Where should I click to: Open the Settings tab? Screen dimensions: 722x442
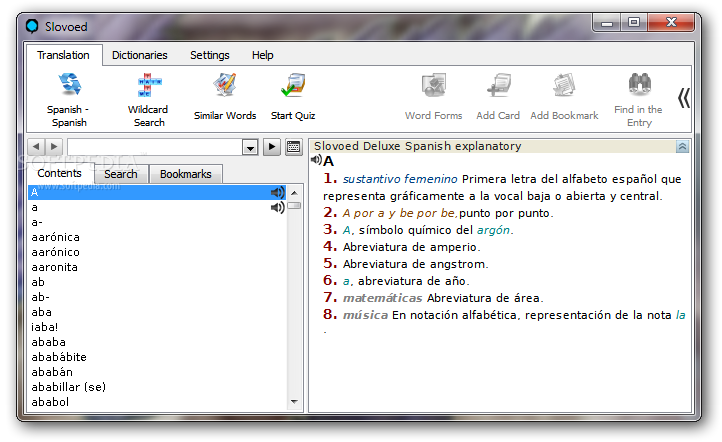(210, 55)
